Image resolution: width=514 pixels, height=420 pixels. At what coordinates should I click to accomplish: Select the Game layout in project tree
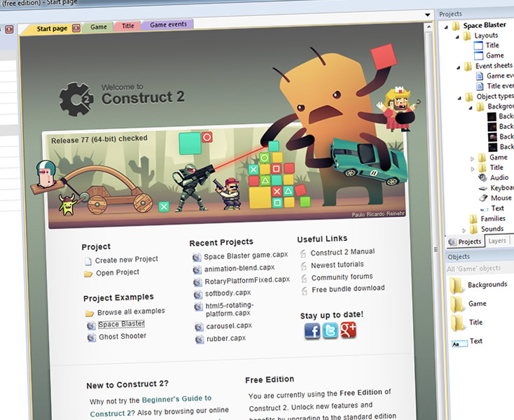(x=494, y=55)
